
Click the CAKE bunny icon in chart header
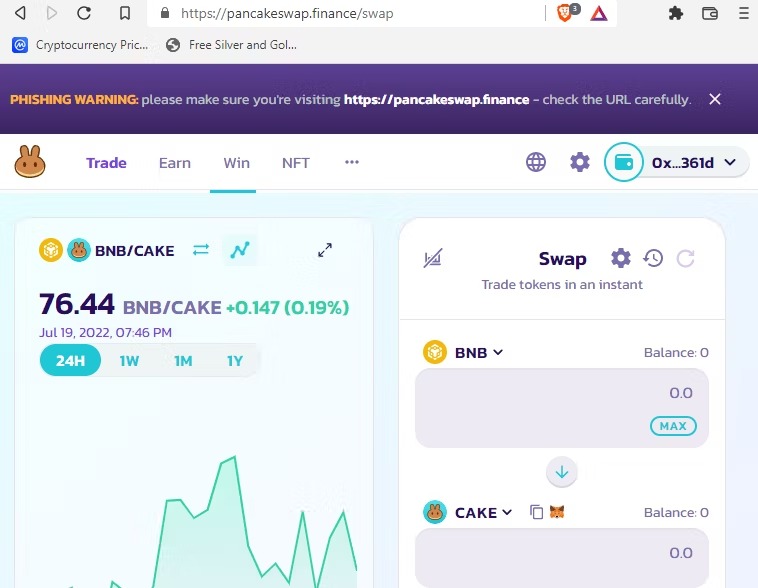[78, 250]
